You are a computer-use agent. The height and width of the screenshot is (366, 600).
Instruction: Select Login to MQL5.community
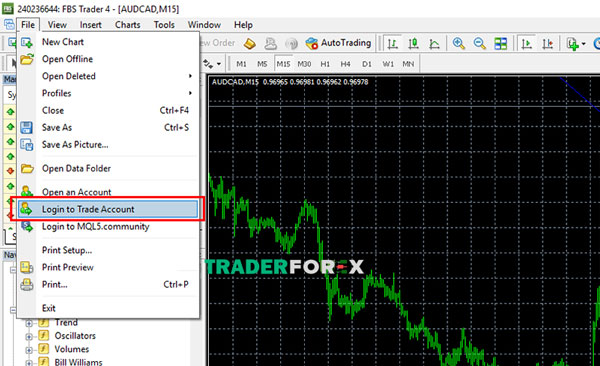(x=108, y=226)
